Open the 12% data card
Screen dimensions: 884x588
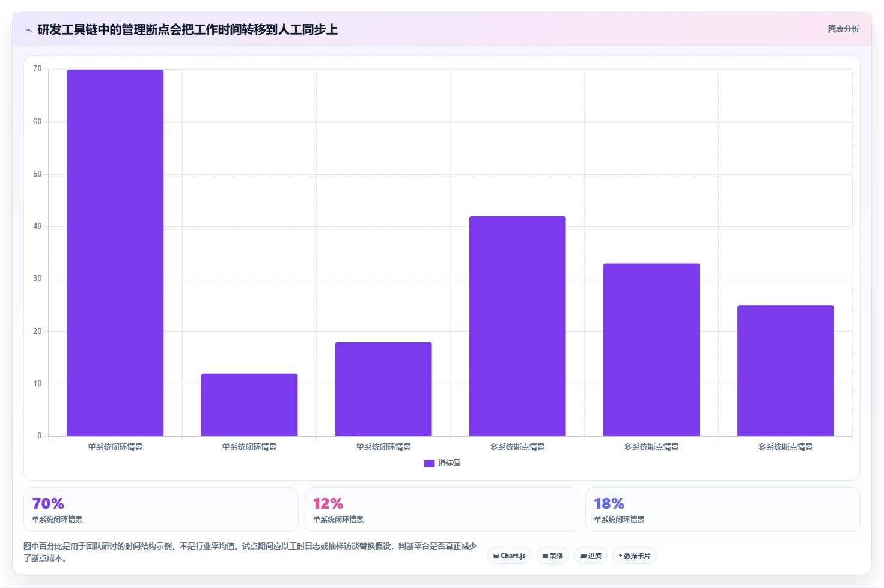point(442,509)
